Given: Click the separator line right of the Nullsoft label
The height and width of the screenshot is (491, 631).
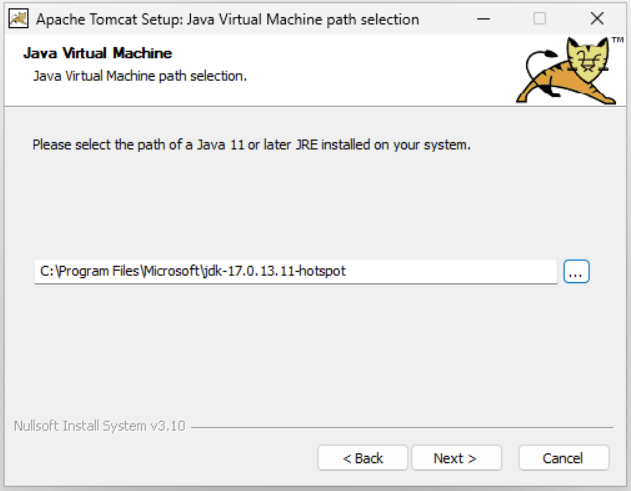Looking at the screenshot, I should [x=400, y=427].
